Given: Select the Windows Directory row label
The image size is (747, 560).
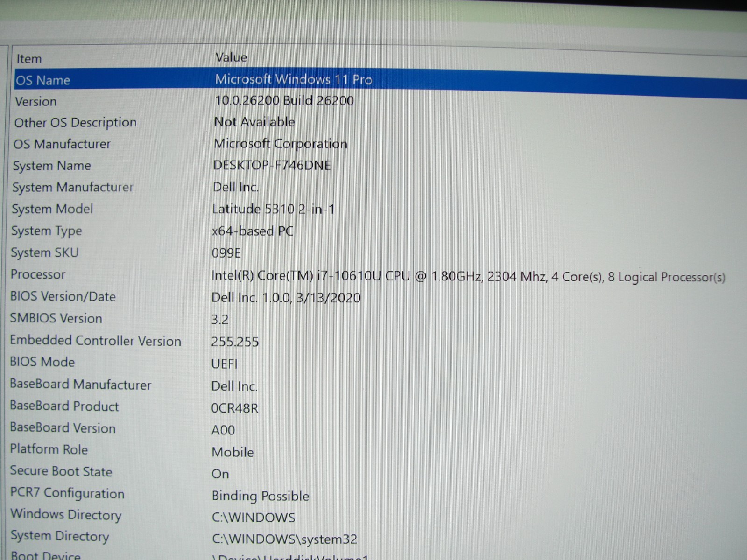Looking at the screenshot, I should coord(66,515).
